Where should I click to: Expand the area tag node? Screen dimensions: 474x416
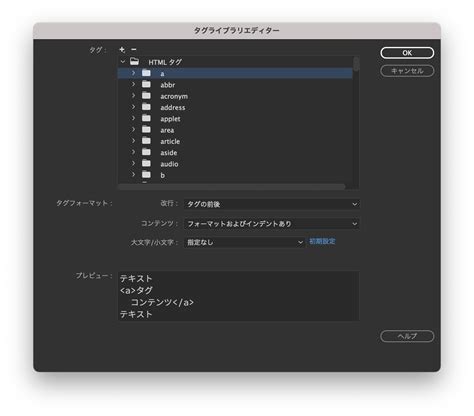[133, 129]
